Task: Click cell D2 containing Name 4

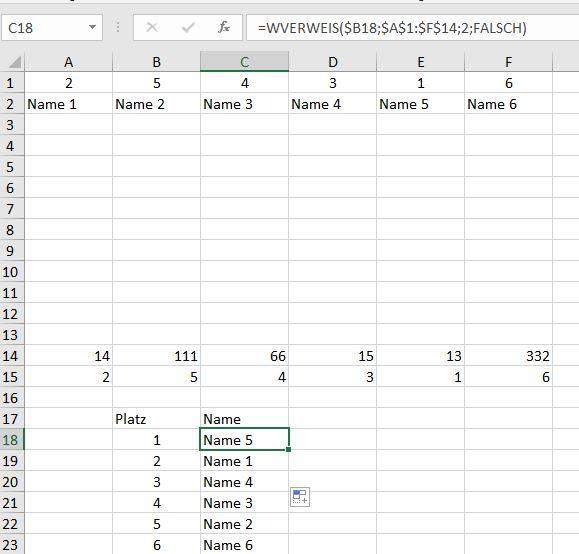Action: [x=332, y=104]
